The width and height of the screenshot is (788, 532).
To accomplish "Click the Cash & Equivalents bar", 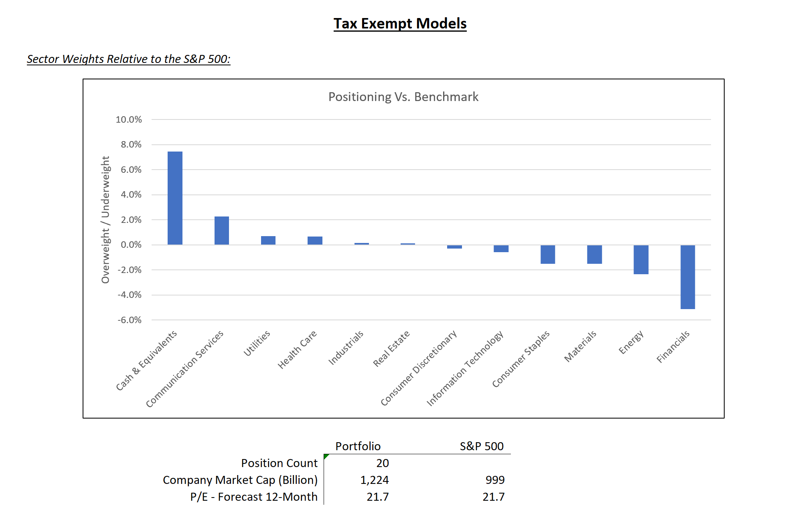I will point(175,198).
